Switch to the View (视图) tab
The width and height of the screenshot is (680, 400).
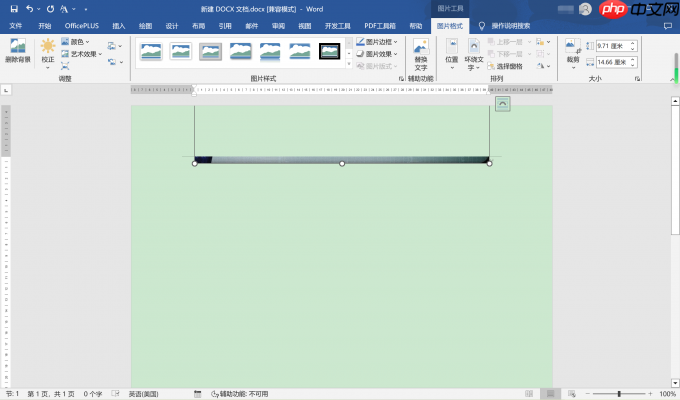pyautogui.click(x=304, y=26)
